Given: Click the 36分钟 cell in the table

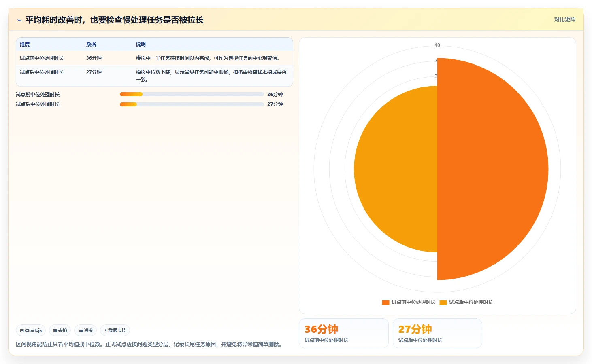Looking at the screenshot, I should coord(94,58).
